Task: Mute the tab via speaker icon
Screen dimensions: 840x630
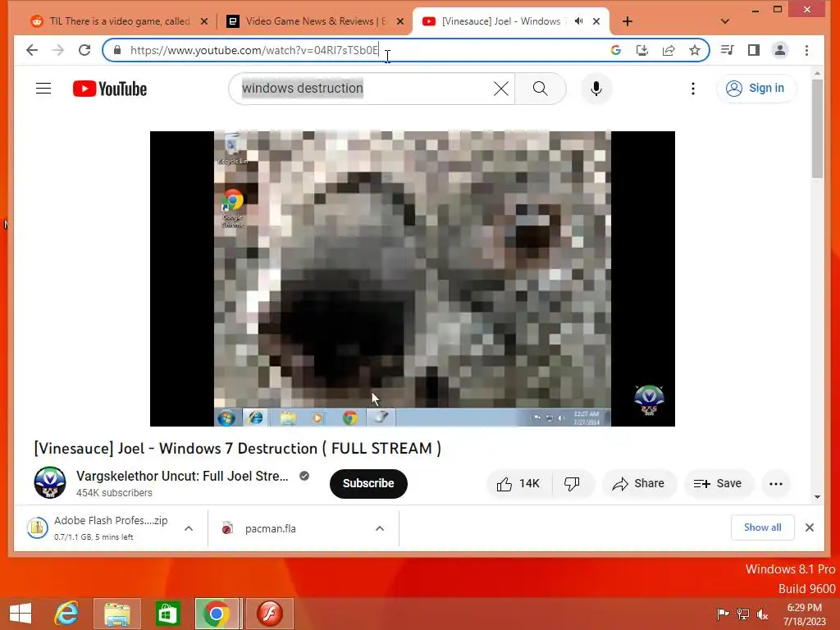Action: pos(578,21)
